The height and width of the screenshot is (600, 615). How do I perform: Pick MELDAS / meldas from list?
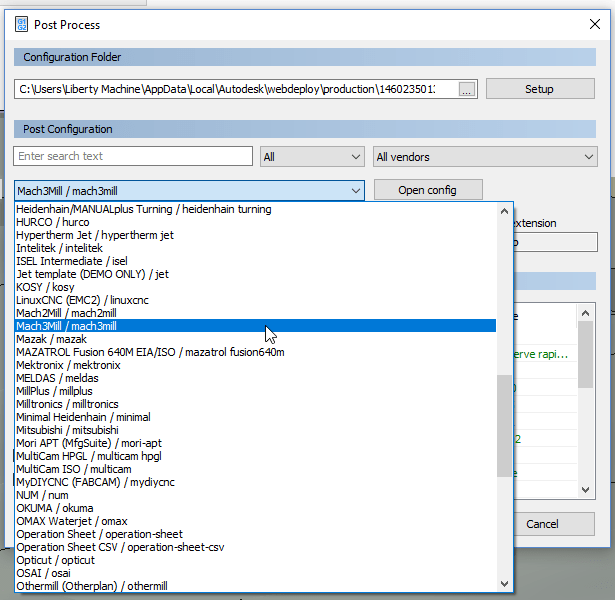click(255, 378)
